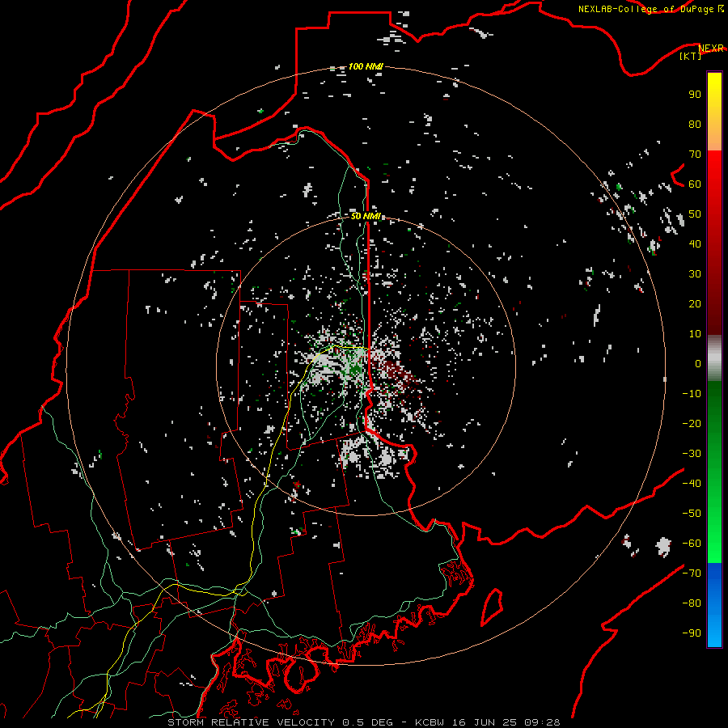Click the -40 knot scale value

(692, 484)
